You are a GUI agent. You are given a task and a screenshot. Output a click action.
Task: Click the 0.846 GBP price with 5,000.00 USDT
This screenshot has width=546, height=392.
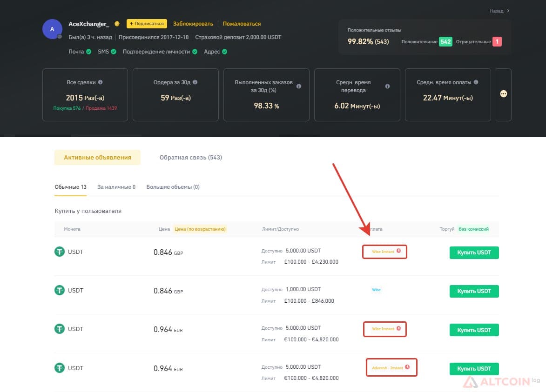[168, 252]
